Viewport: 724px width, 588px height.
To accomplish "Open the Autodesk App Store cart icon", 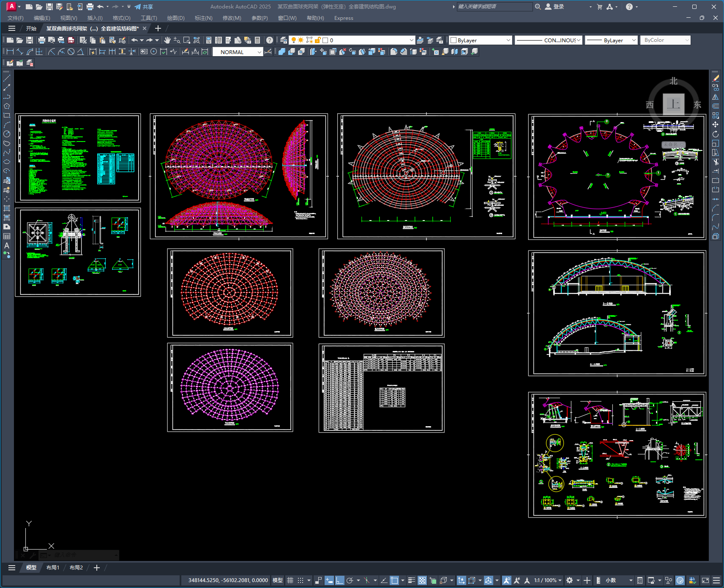I will click(599, 7).
